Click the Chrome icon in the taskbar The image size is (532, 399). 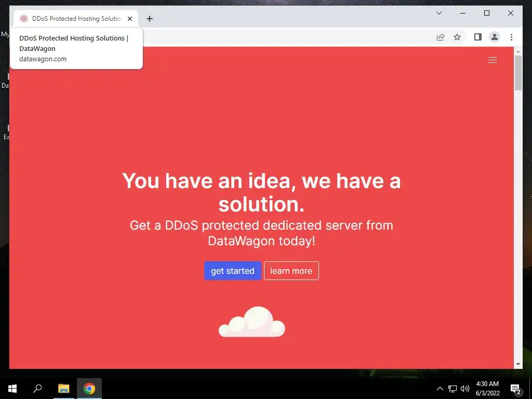click(x=89, y=389)
